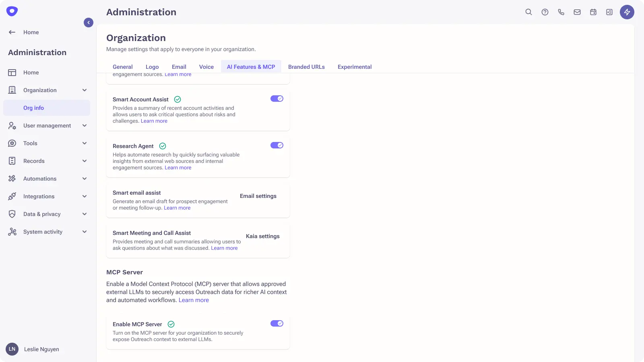Screen dimensions: 644x362
Task: Click the purple lightning avatar icon
Action: point(627,12)
